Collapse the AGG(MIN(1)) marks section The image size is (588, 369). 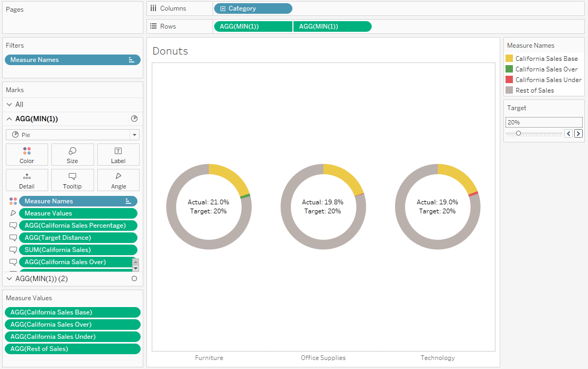[10, 119]
